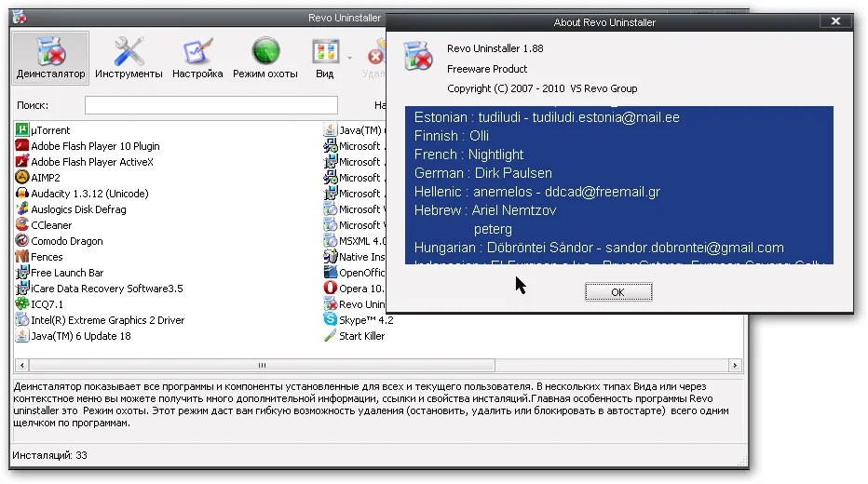The image size is (868, 484).
Task: Select the CCleaner program icon
Action: (21, 224)
